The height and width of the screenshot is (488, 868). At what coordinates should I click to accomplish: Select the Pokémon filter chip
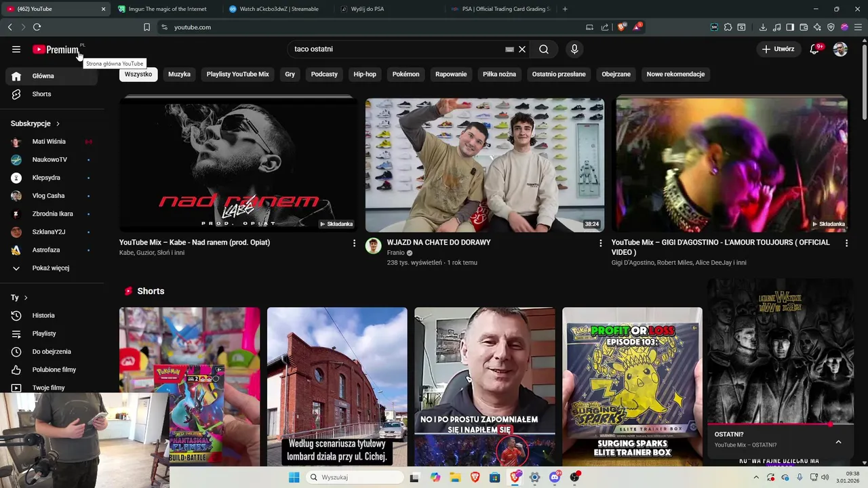click(x=406, y=74)
